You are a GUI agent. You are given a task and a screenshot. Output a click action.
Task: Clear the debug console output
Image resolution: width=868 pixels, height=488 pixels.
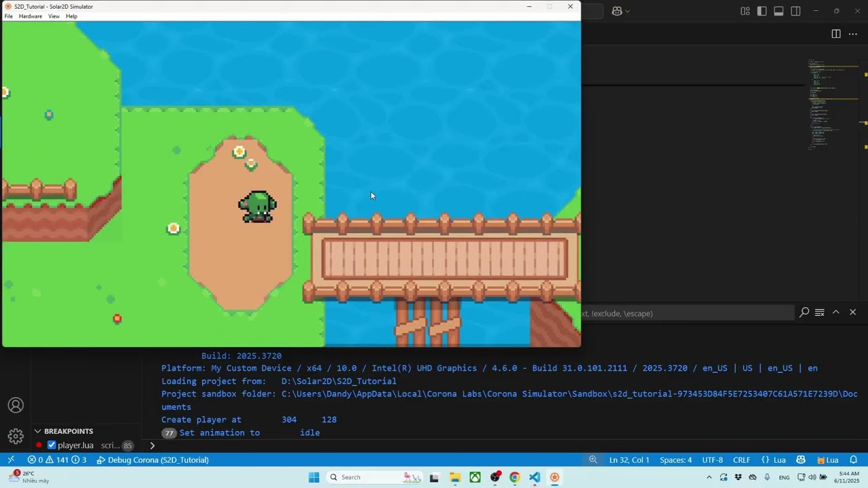(x=819, y=312)
